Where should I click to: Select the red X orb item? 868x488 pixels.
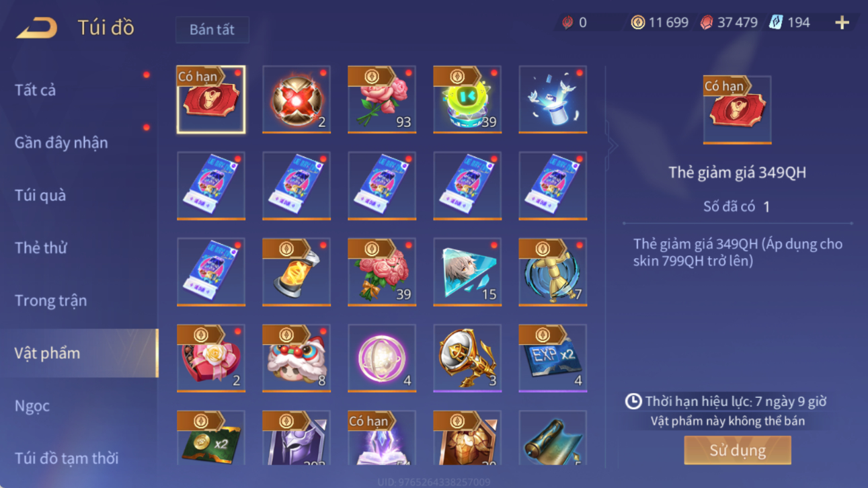[x=297, y=99]
